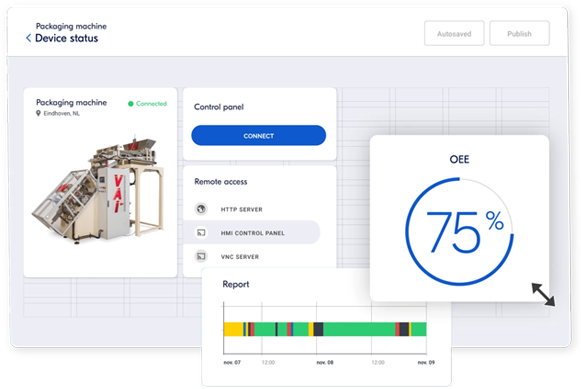Image resolution: width=581 pixels, height=389 pixels.
Task: Select the VNC SERVER entry
Action: (x=252, y=256)
